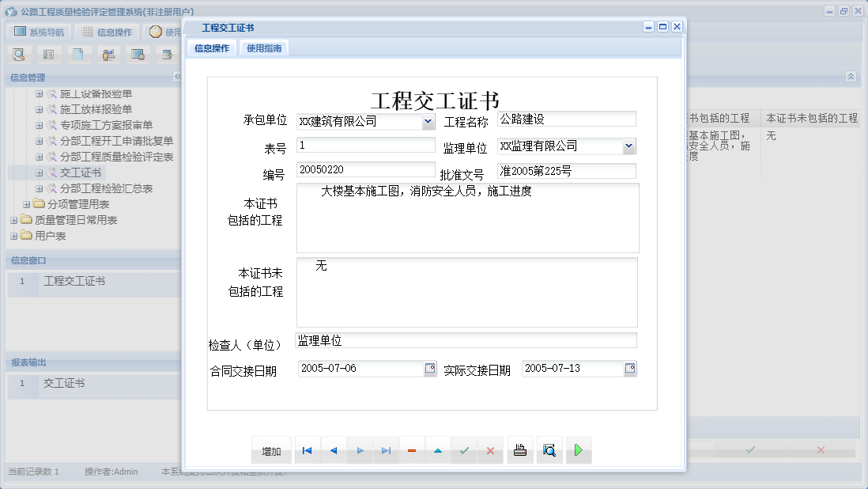Click the 增加 button to add a record
This screenshot has width=868, height=489.
270,449
